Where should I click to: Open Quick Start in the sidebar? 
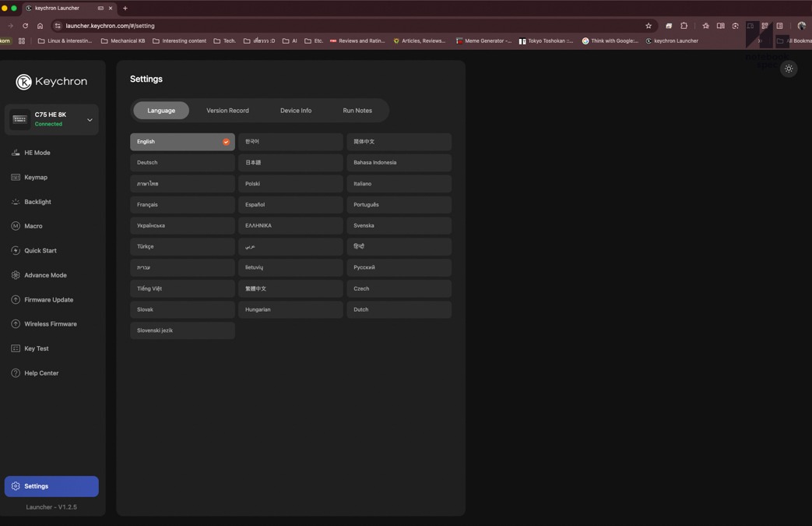point(40,251)
